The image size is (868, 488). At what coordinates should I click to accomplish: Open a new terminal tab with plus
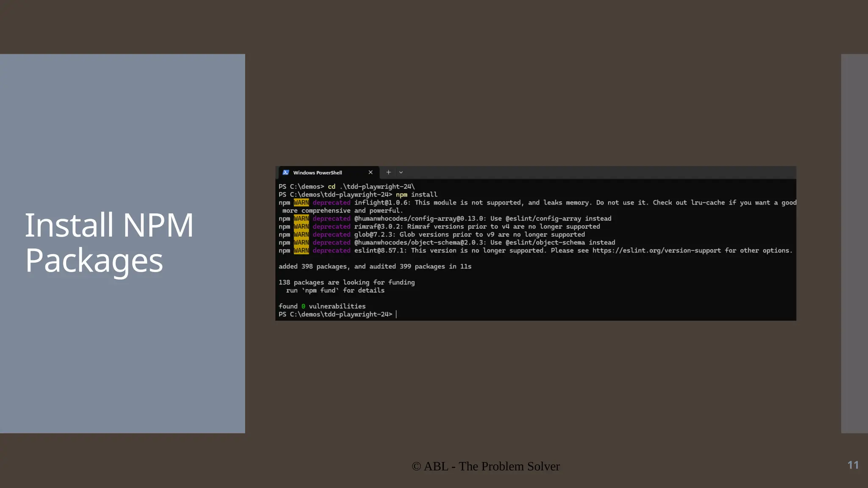[388, 172]
